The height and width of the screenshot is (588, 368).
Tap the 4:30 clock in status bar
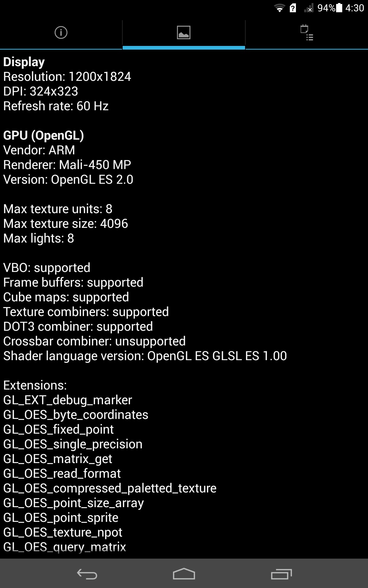coord(355,8)
